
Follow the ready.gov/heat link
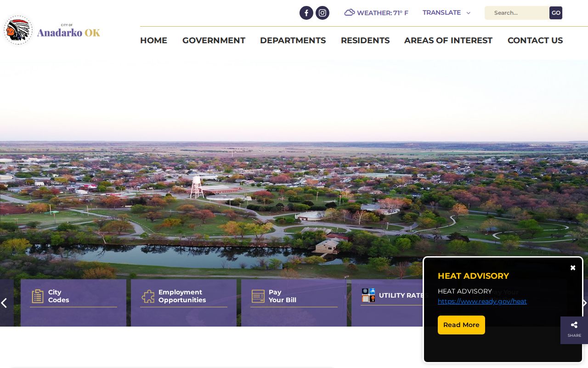point(482,301)
